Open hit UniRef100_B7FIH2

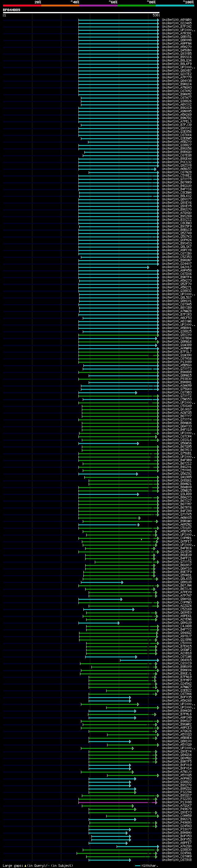click(177, 26)
